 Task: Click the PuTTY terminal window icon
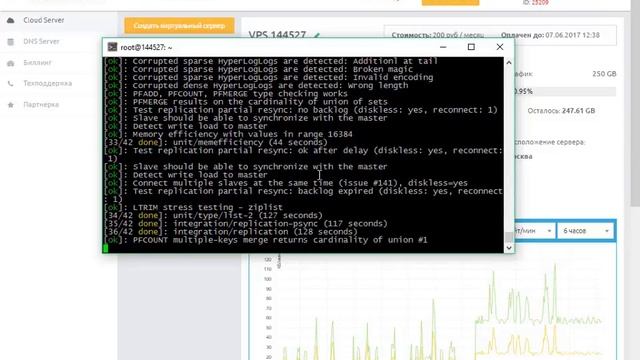pos(112,47)
